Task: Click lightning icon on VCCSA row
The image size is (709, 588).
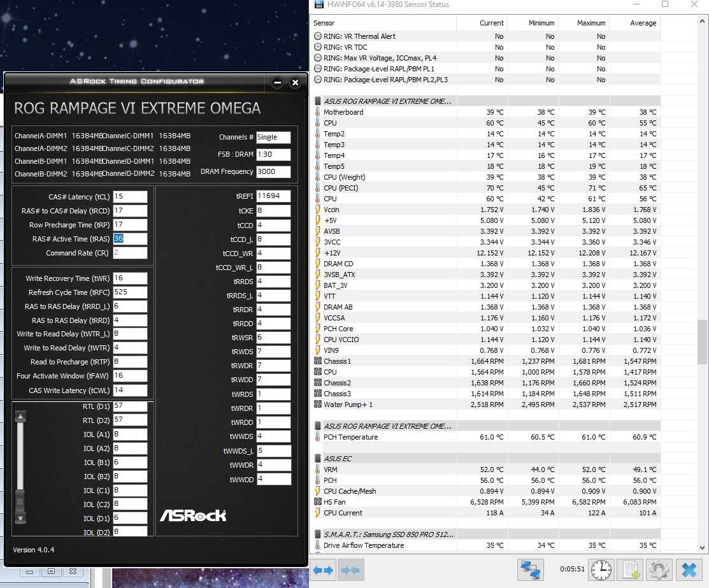Action: 317,318
